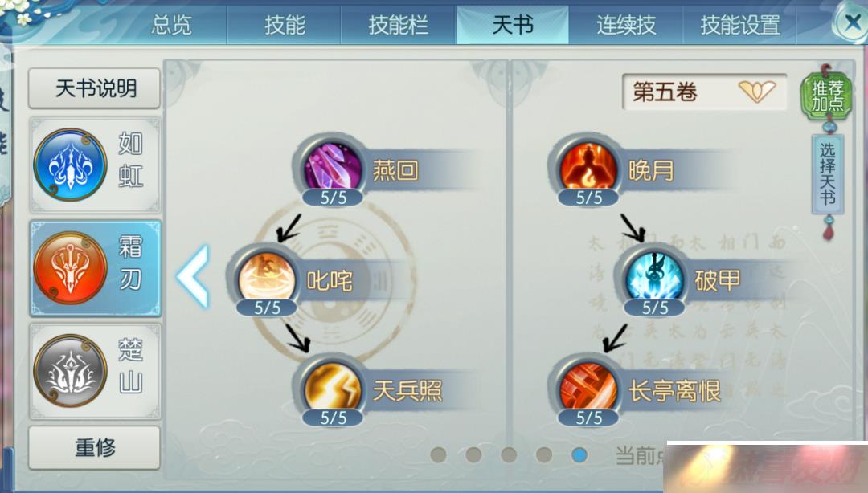Image resolution: width=868 pixels, height=493 pixels.
Task: Select the 霜刃 red emblem book
Action: pos(95,268)
